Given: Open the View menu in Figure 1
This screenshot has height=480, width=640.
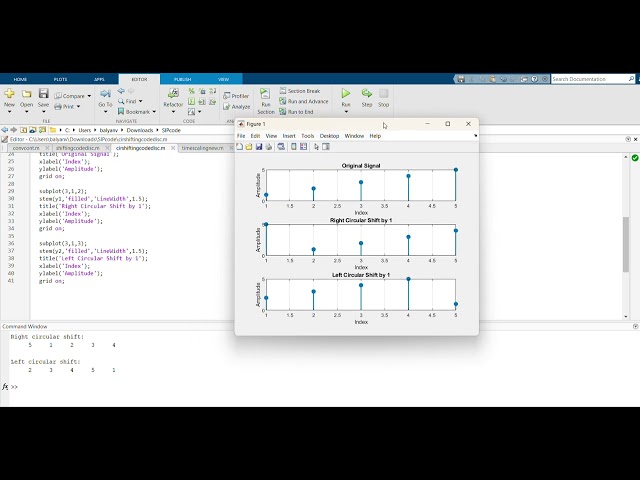Looking at the screenshot, I should [271, 136].
